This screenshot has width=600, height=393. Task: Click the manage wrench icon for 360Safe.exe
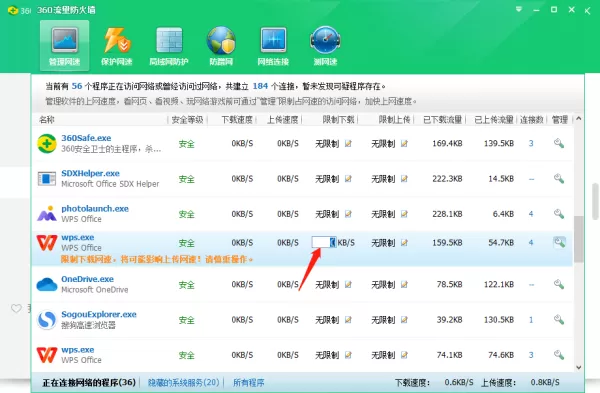point(559,144)
